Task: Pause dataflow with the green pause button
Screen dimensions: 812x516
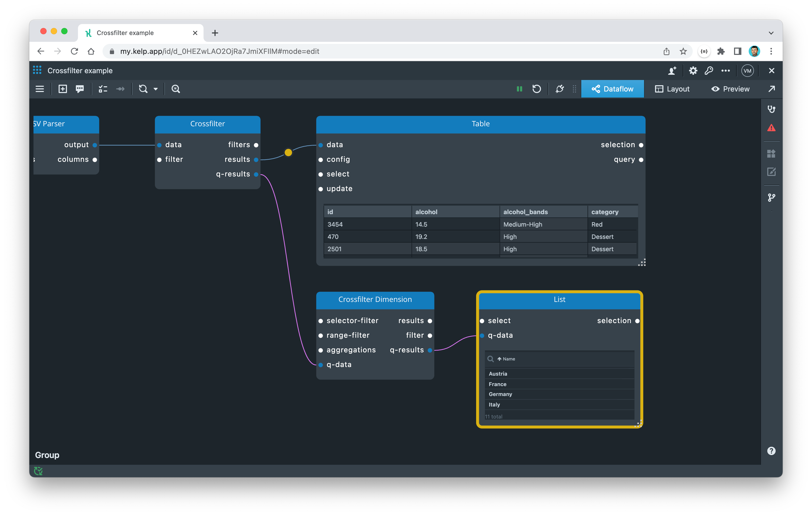Action: coord(519,89)
